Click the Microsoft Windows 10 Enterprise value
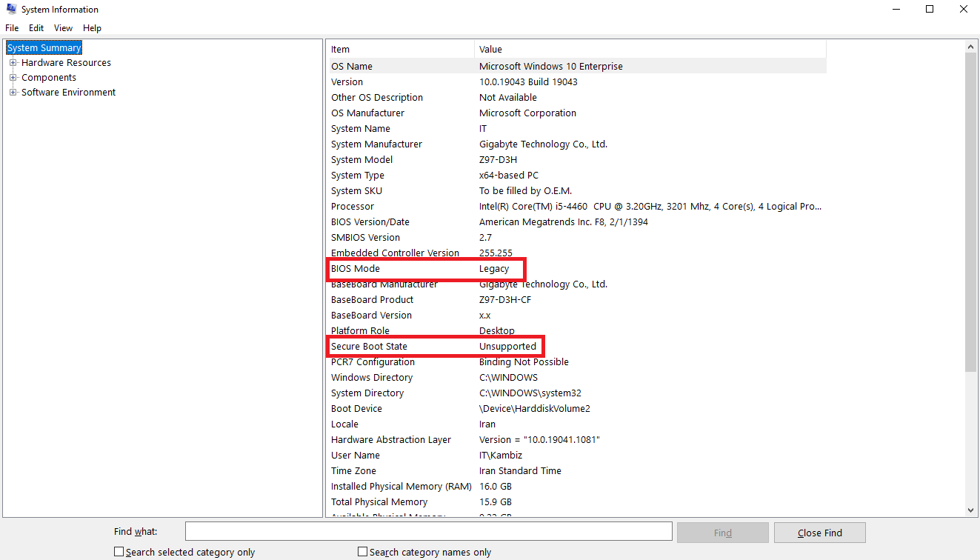This screenshot has width=980, height=560. [551, 66]
